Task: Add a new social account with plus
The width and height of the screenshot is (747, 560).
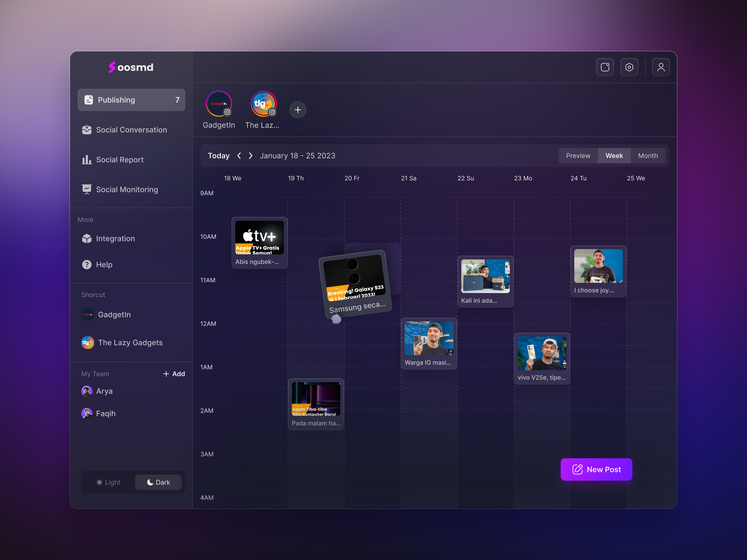Action: tap(298, 110)
